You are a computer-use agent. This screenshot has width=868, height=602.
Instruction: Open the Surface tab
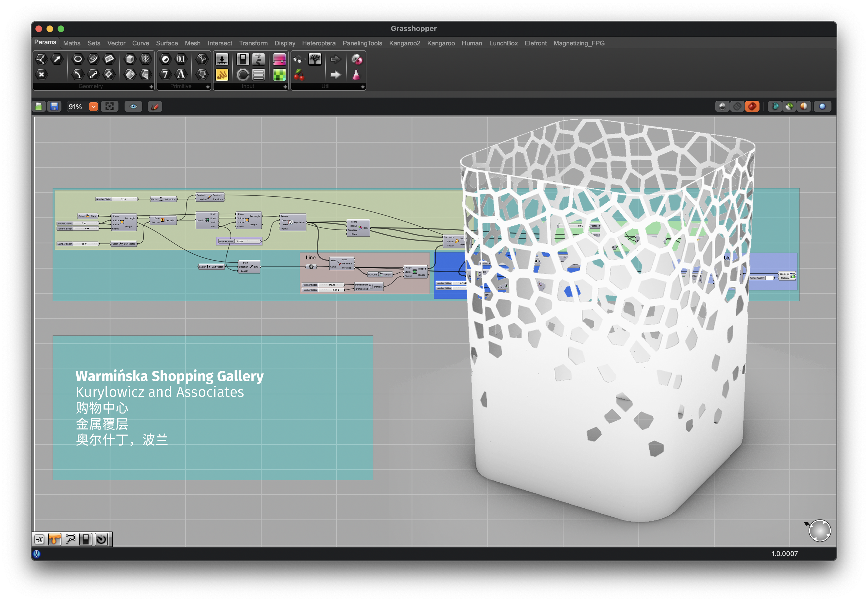click(167, 43)
